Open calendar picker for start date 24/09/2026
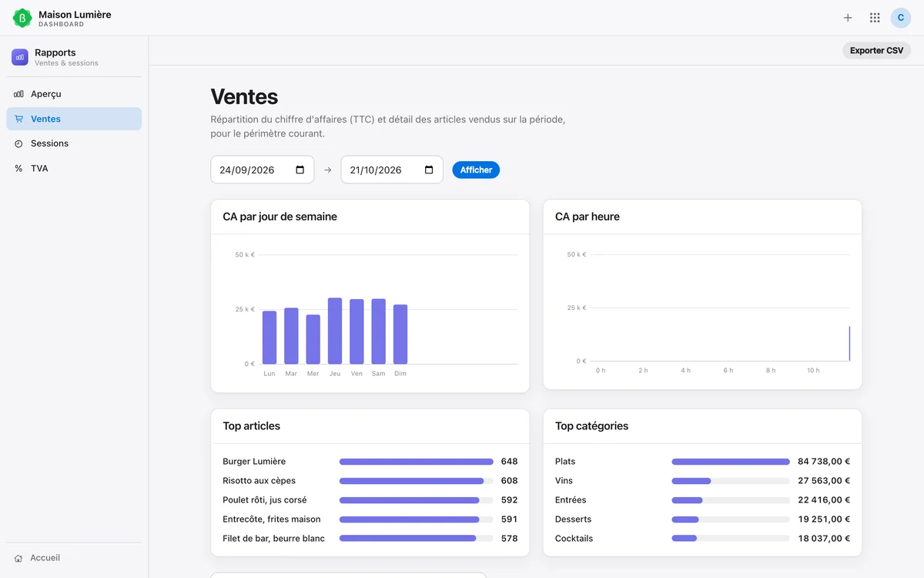 coord(300,170)
